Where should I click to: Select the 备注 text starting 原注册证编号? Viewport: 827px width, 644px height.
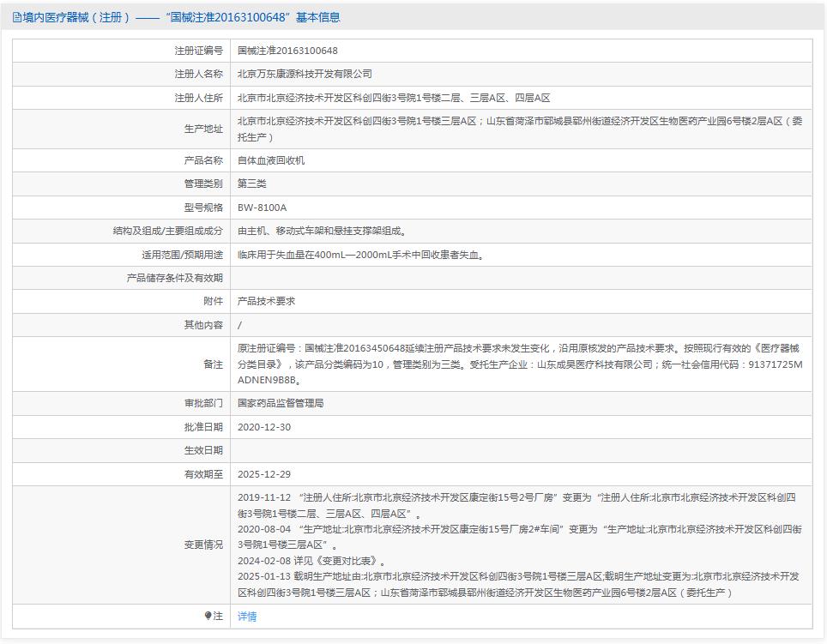[x=520, y=364]
